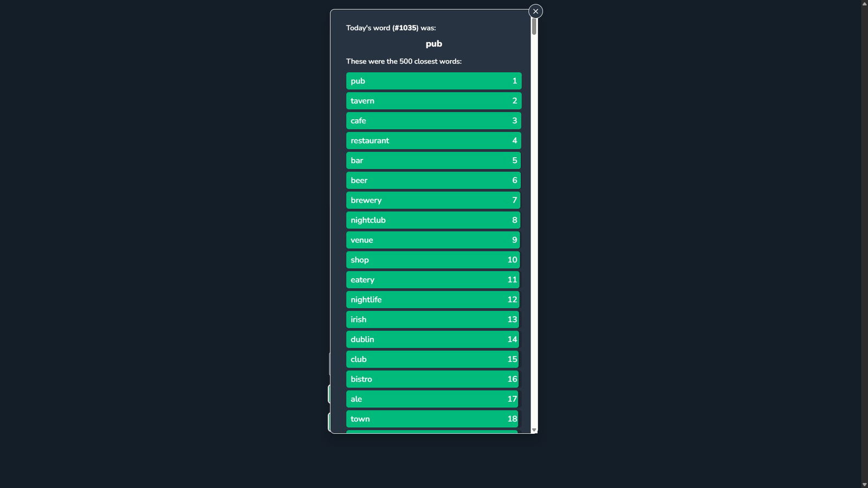Click the popup scrollbar down arrow

(x=534, y=430)
